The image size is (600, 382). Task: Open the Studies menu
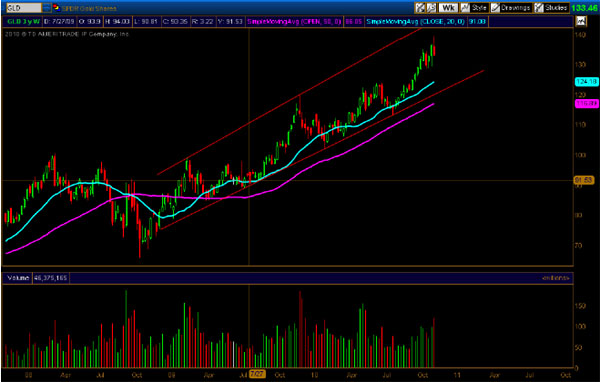coord(551,8)
